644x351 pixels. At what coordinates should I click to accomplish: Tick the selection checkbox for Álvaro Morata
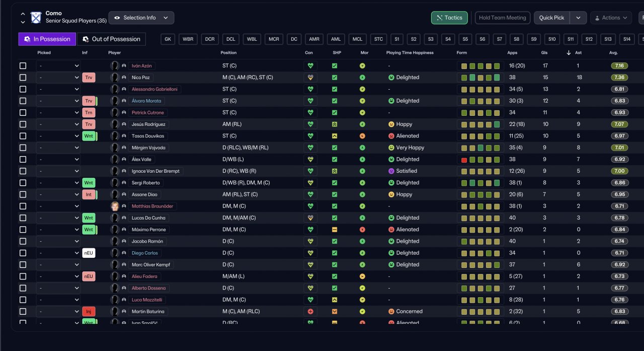[x=23, y=101]
